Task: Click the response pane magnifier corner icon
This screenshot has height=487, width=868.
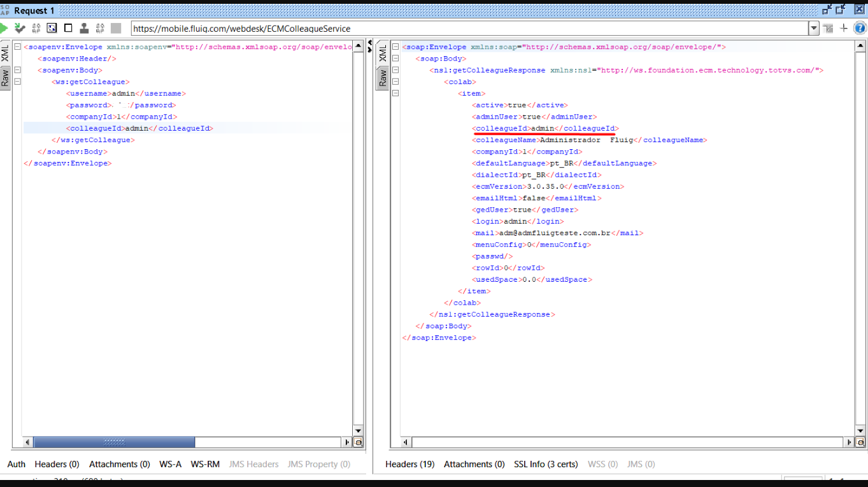Action: (860, 442)
